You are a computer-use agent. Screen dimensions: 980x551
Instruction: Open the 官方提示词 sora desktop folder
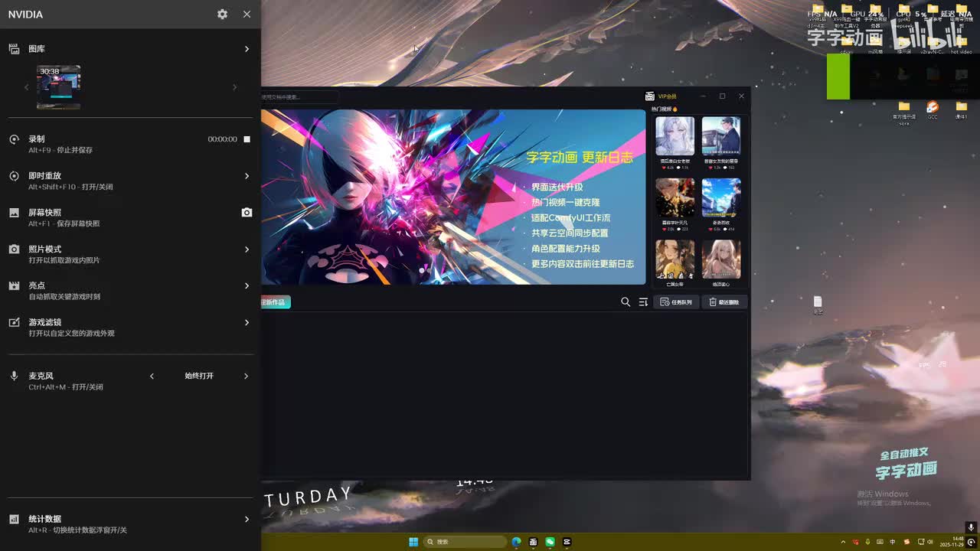[904, 112]
